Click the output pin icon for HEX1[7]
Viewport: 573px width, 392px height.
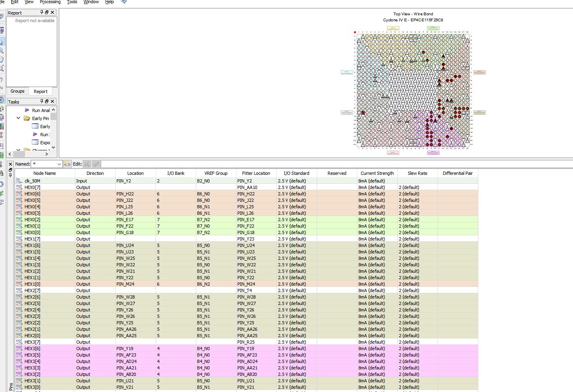coord(19,239)
